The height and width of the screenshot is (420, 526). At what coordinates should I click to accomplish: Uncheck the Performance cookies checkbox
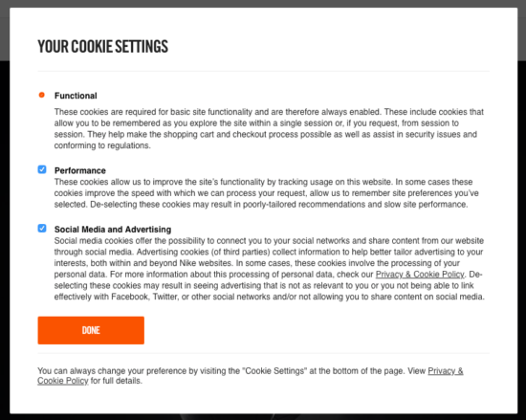point(42,169)
